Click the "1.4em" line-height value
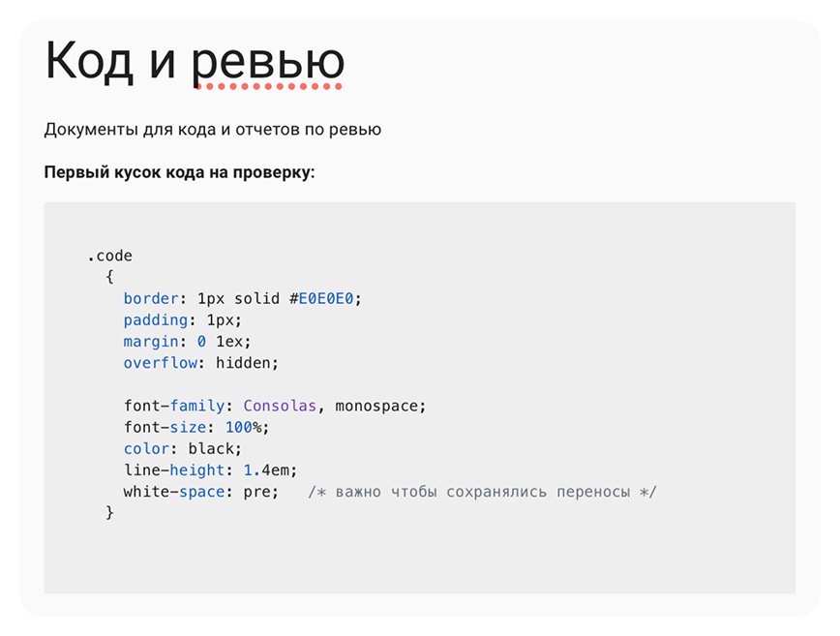The image size is (840, 636). coord(266,469)
